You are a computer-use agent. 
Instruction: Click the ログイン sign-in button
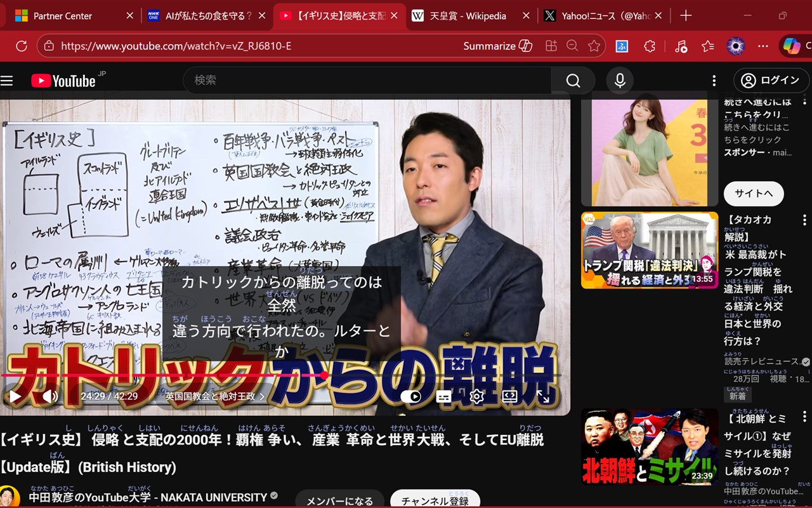click(x=770, y=80)
